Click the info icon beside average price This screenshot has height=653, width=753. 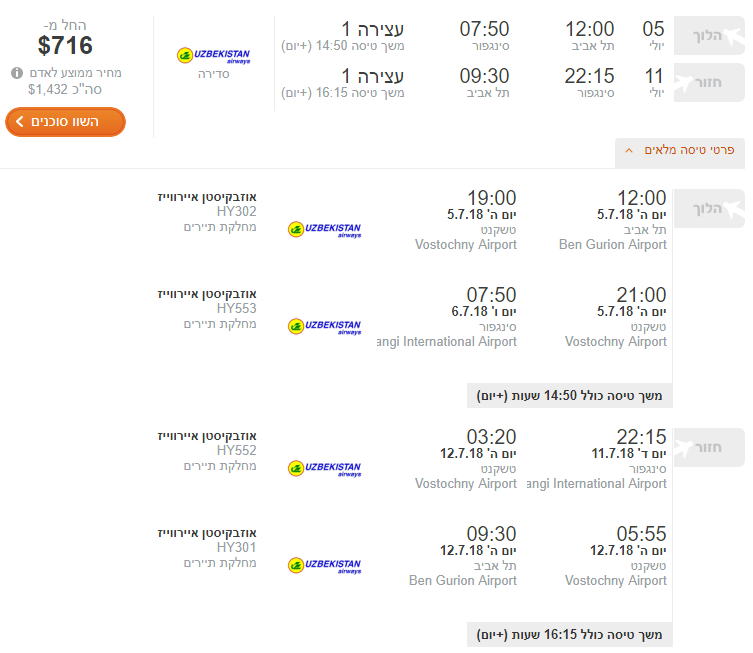click(x=17, y=73)
